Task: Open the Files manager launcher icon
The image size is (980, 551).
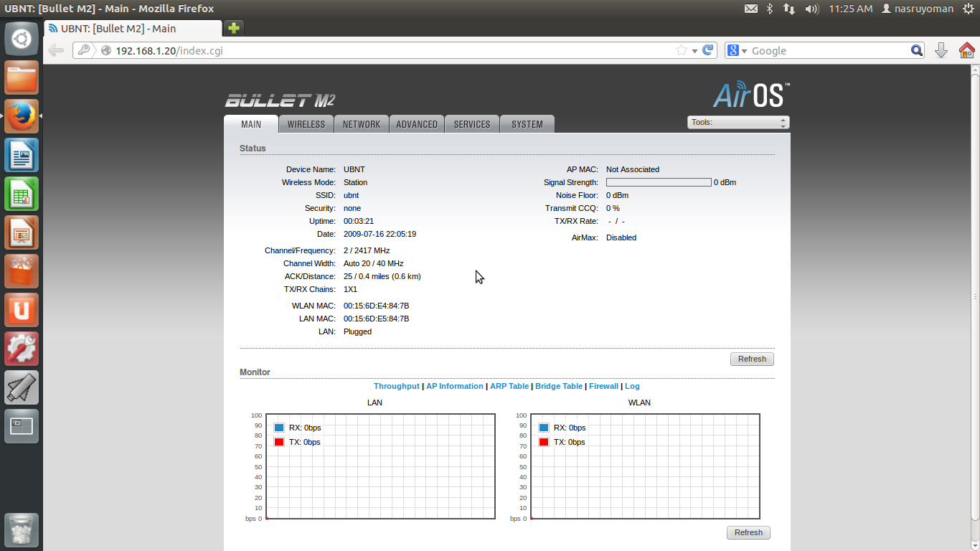Action: (x=22, y=77)
